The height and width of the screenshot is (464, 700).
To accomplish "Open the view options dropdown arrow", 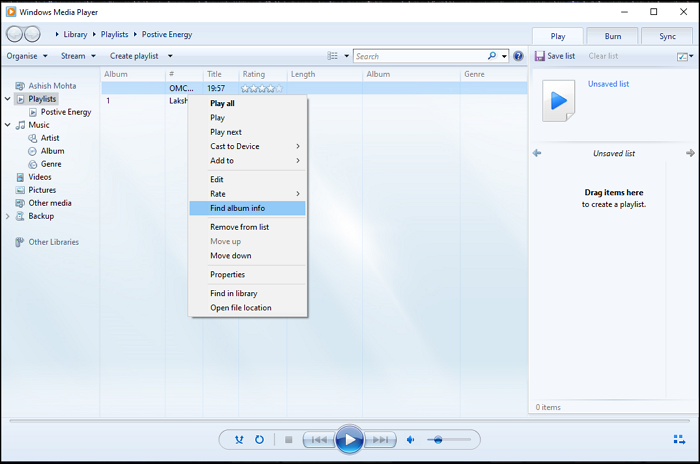I will click(x=346, y=56).
